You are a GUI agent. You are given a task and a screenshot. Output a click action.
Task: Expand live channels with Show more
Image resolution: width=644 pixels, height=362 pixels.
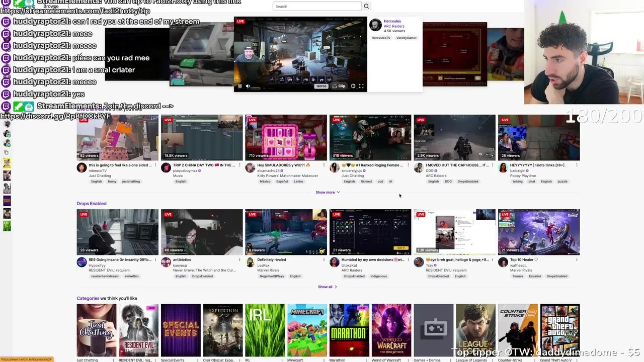pyautogui.click(x=328, y=192)
